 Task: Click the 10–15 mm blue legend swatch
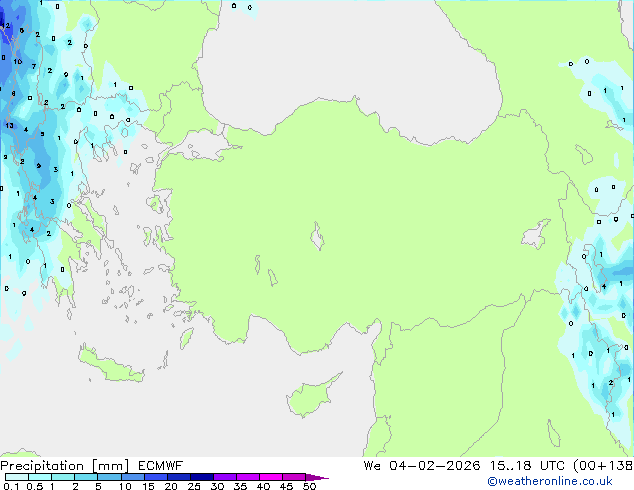click(x=132, y=477)
